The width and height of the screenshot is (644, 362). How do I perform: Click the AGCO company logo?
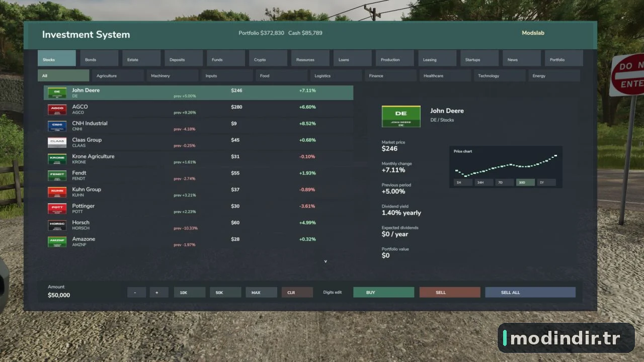click(57, 109)
